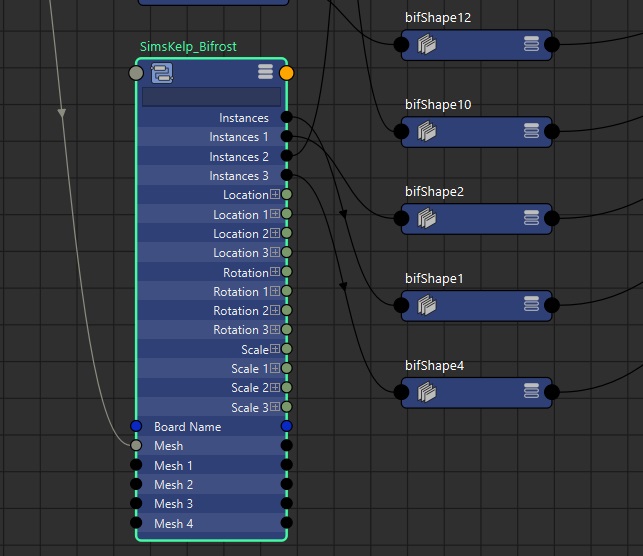Click the filter field in SimsKelp_Bifrost node

211,97
